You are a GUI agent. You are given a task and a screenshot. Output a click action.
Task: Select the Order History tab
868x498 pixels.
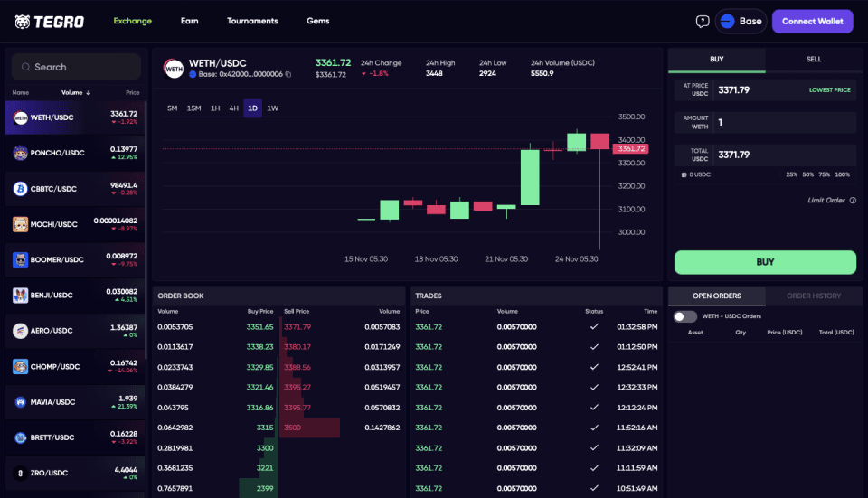click(x=814, y=296)
